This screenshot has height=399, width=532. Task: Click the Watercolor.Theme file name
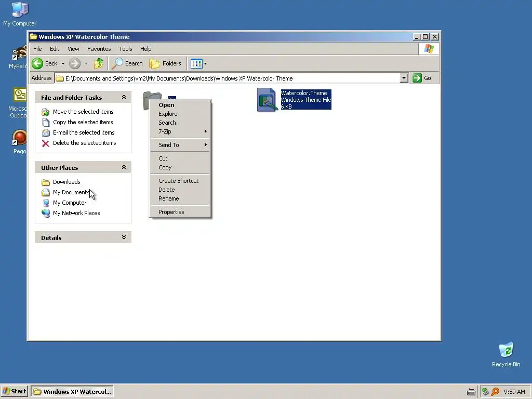click(x=304, y=93)
